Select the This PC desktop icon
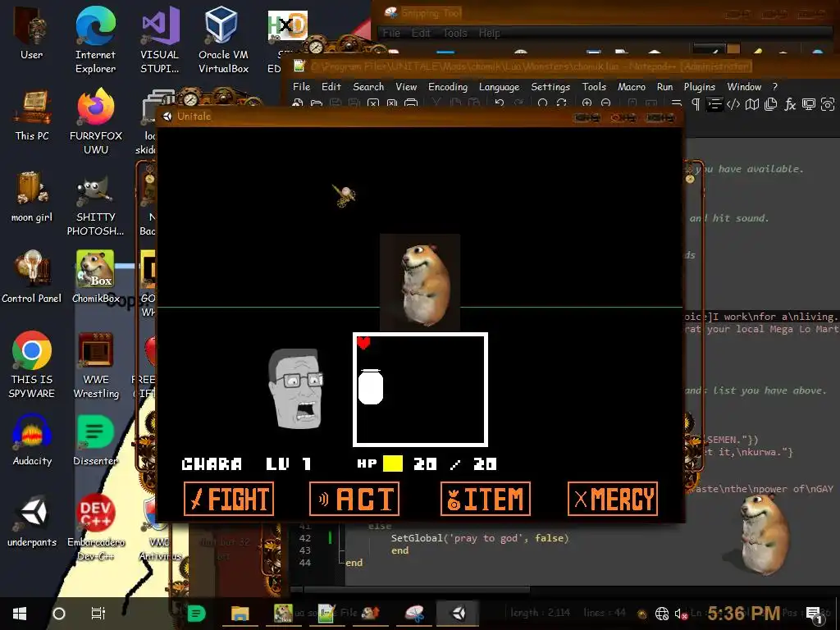Viewport: 840px width, 630px height. [32, 115]
